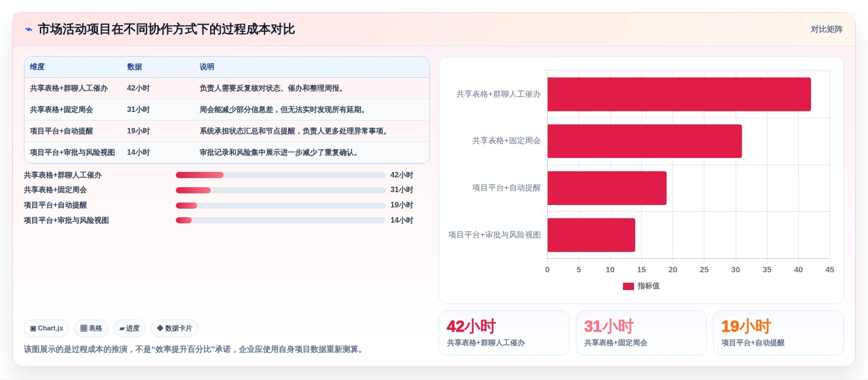Click the description 负责人需要反复核对状态
868x380 pixels.
click(x=273, y=89)
